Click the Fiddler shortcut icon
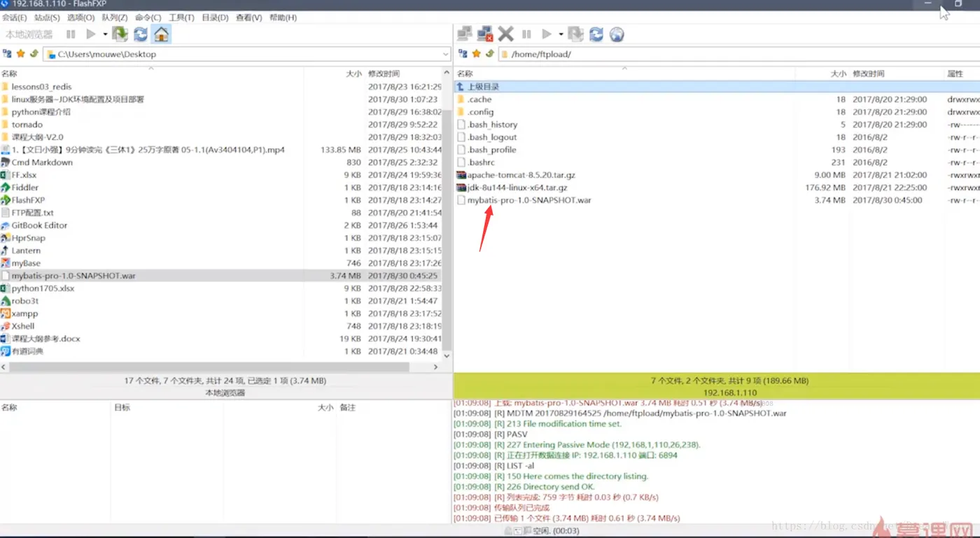Image resolution: width=980 pixels, height=538 pixels. (x=6, y=187)
